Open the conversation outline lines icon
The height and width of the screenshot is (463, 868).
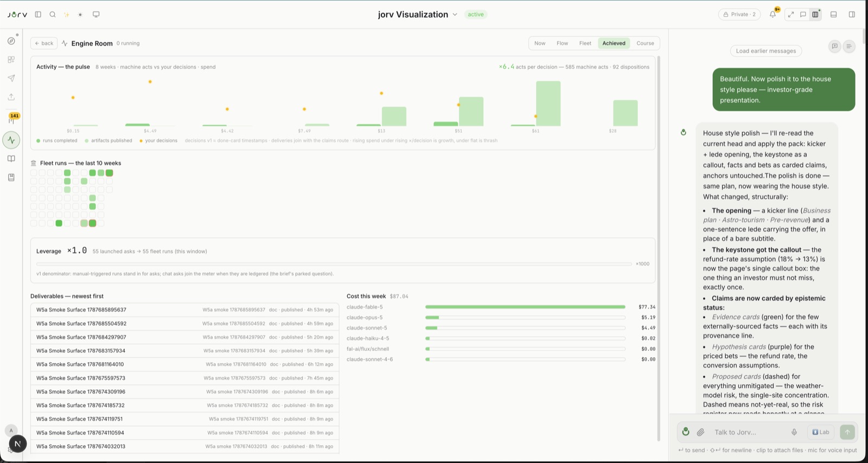coord(849,46)
